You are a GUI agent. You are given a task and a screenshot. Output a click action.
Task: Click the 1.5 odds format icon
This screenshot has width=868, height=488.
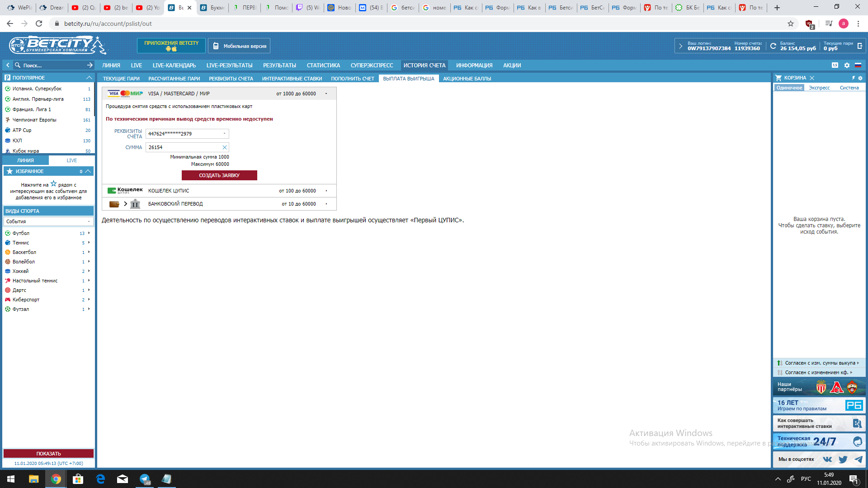point(835,66)
